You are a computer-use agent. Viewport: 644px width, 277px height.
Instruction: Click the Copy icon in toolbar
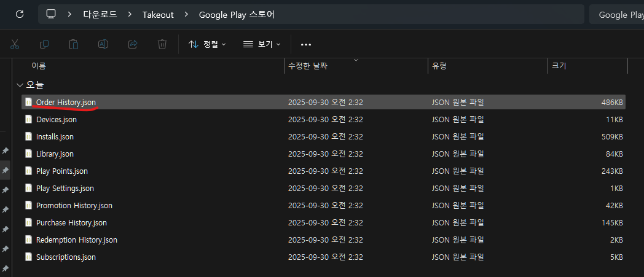(44, 44)
